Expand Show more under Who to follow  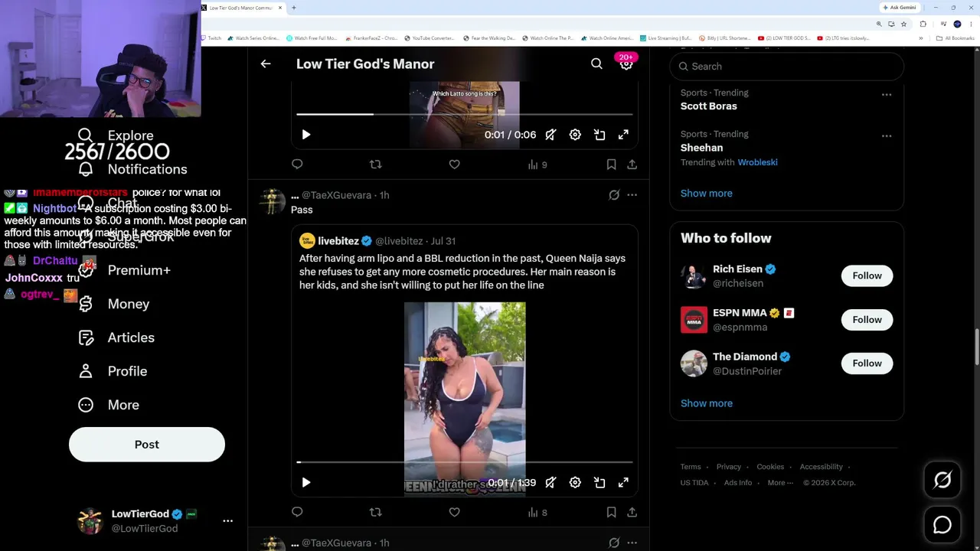point(707,403)
